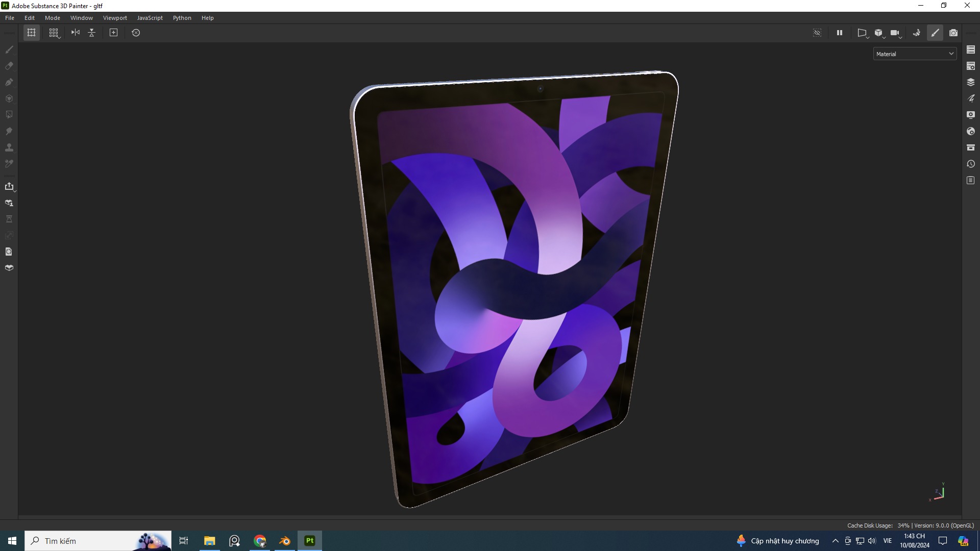
Task: Toggle vertical mirror symmetry icon
Action: click(x=92, y=33)
